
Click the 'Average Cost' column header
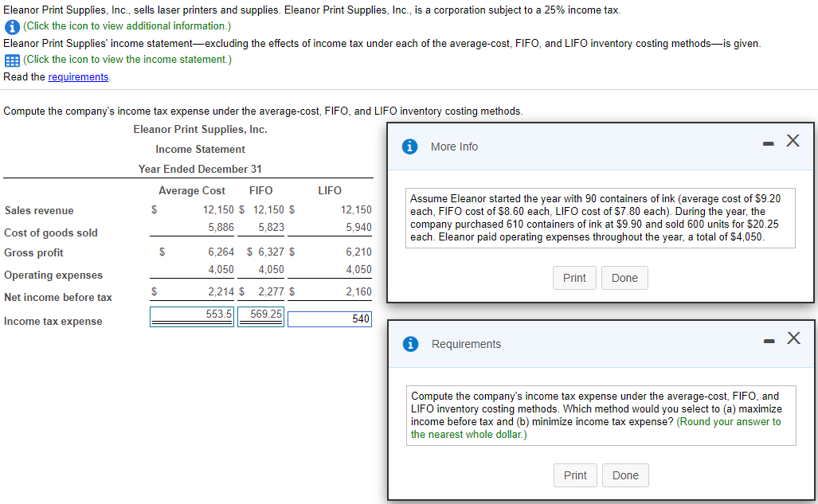click(191, 191)
